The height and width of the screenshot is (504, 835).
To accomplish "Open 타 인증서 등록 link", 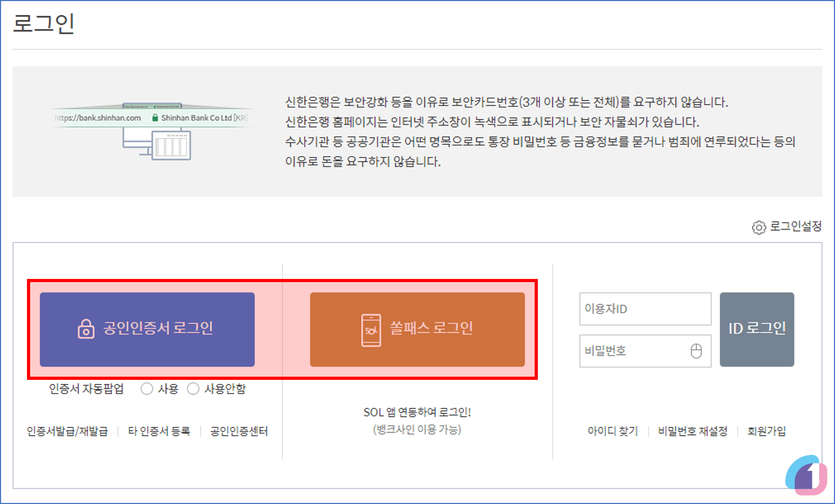I will (159, 431).
